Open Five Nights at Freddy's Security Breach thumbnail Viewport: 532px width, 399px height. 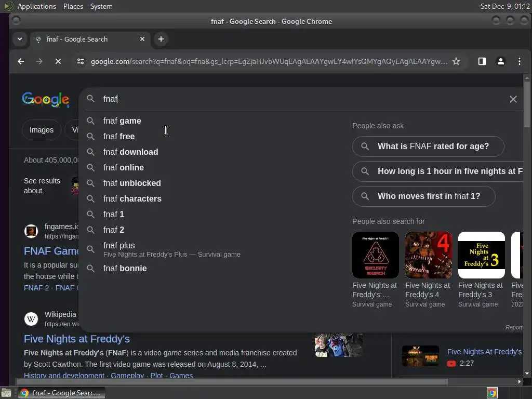(376, 255)
